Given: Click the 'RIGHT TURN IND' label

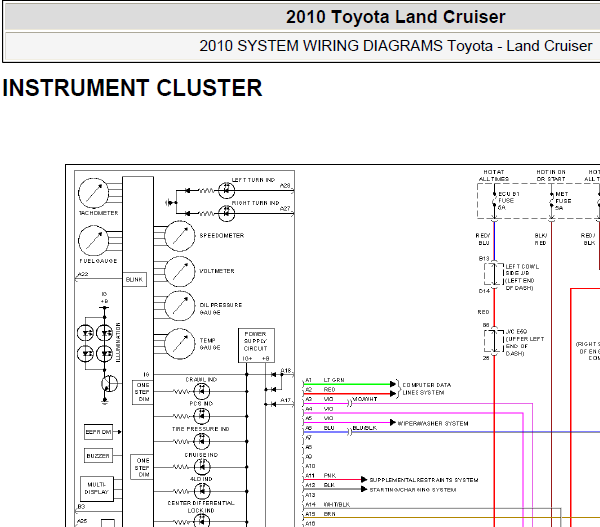Looking at the screenshot, I should (x=256, y=203).
